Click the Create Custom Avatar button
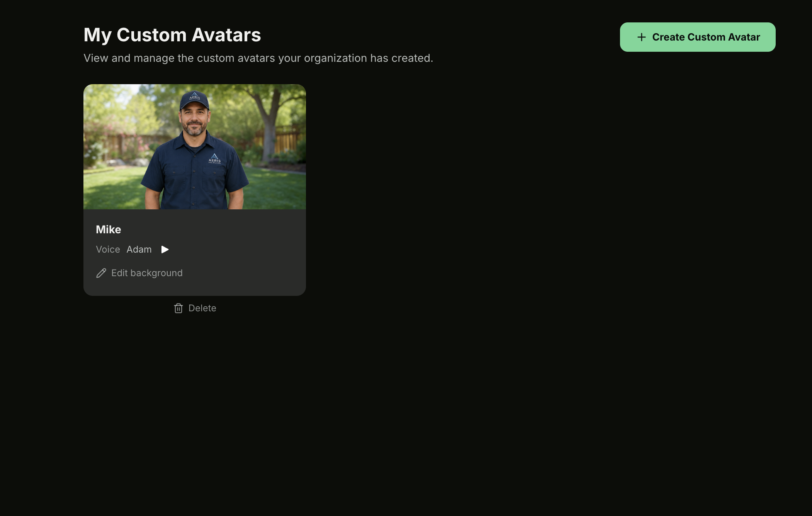 tap(698, 37)
